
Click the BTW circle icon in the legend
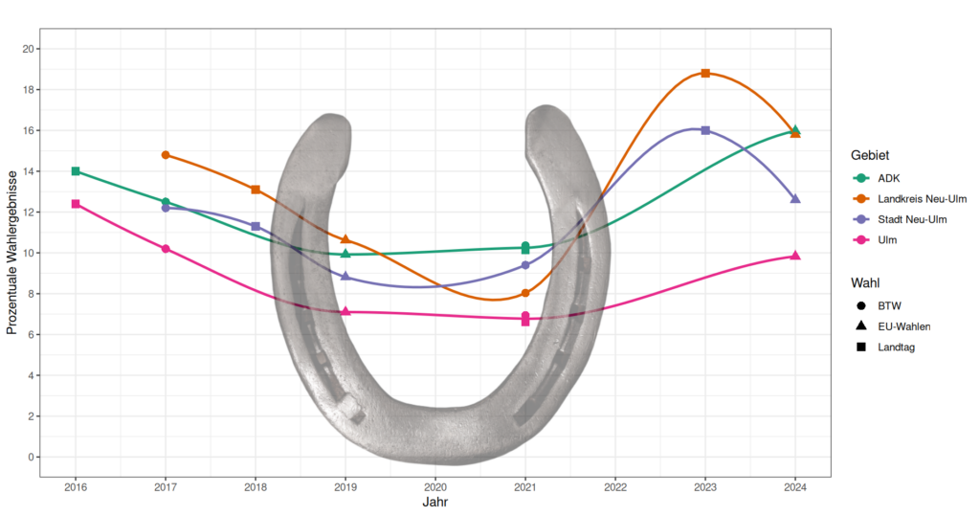click(861, 305)
